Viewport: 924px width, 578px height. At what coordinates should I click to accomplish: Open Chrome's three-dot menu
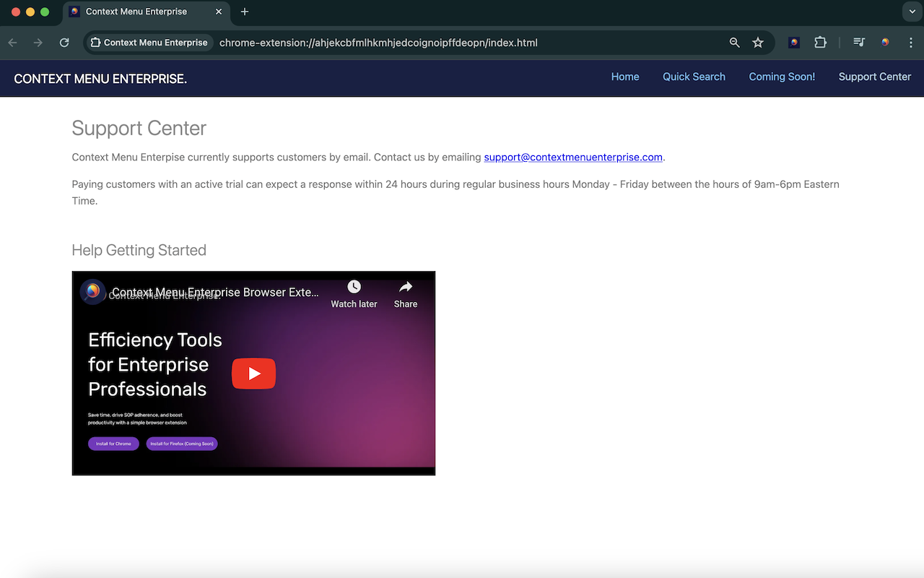tap(911, 43)
